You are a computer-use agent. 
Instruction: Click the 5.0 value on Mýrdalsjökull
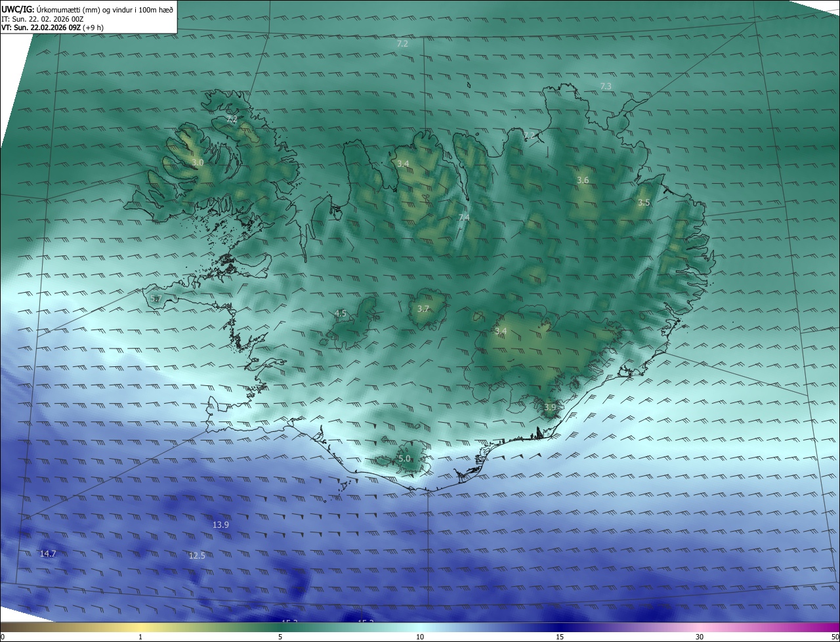click(404, 459)
